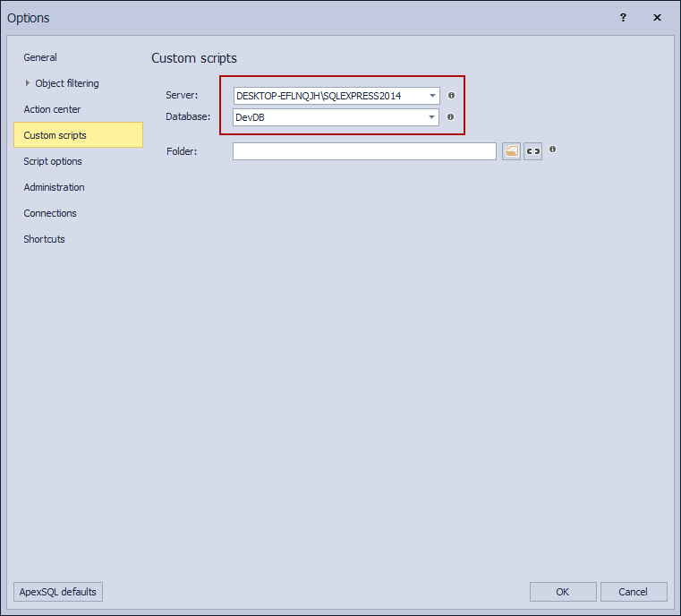This screenshot has width=681, height=616.
Task: Open the Database dropdown list
Action: 432,117
